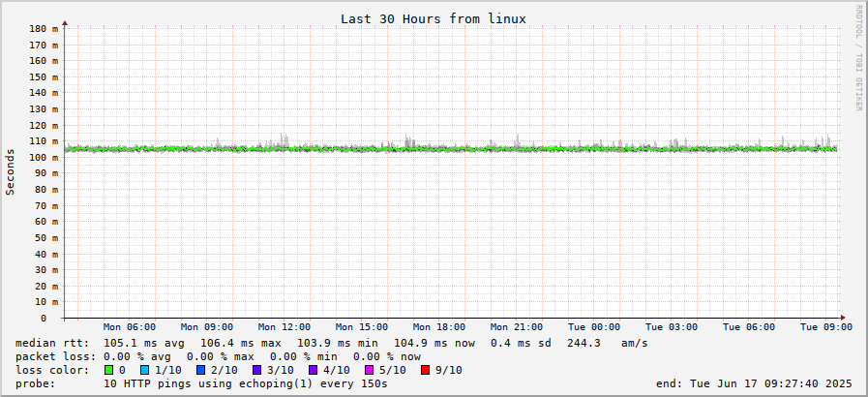Screen dimensions: 868x397
Task: Click the 'probe:' label
Action: [36, 383]
